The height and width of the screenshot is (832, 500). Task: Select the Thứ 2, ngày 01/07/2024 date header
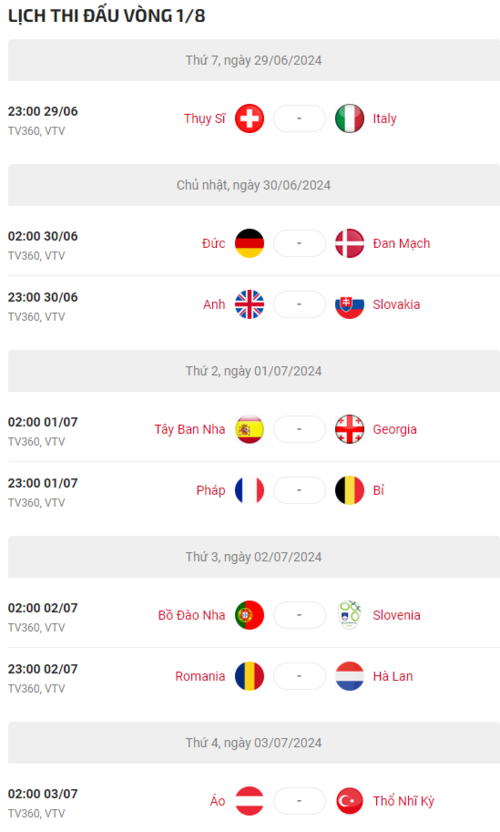(254, 371)
